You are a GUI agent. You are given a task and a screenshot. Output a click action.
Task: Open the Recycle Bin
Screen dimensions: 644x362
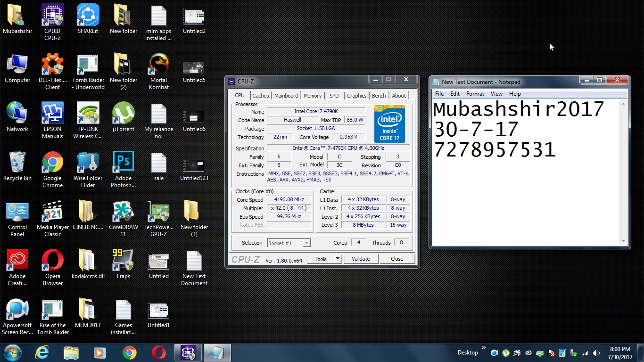point(17,166)
